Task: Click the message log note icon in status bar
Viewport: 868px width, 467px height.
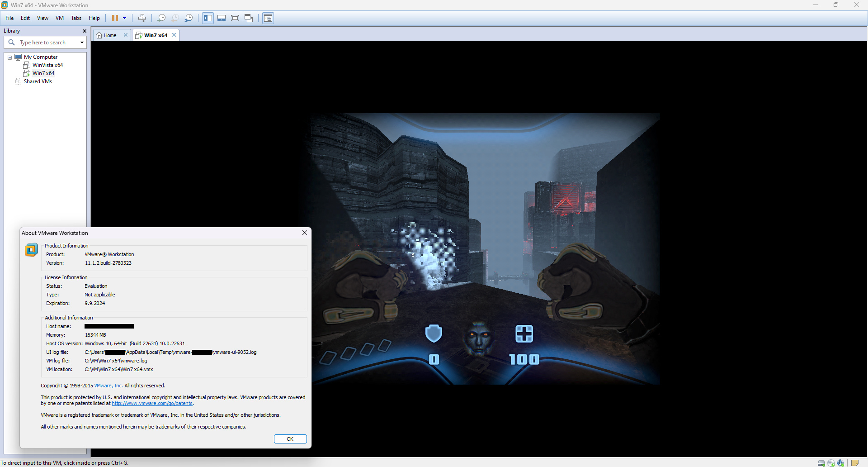Action: pyautogui.click(x=855, y=463)
